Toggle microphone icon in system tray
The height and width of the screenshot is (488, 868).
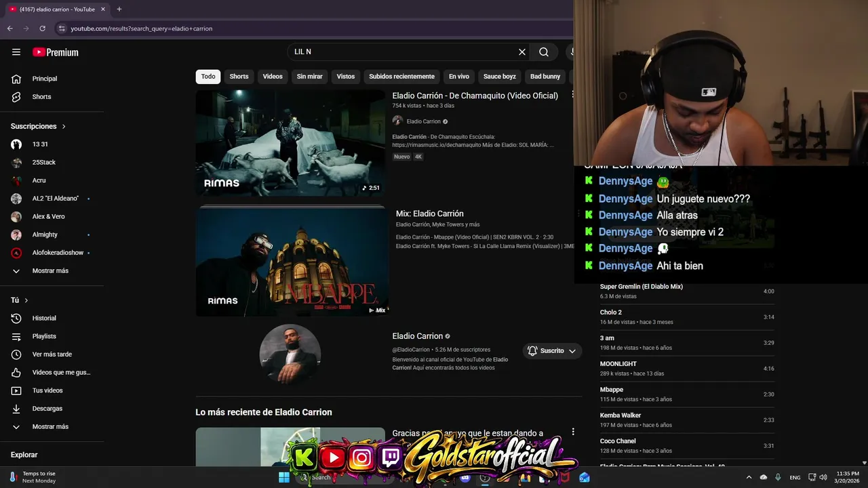(778, 477)
